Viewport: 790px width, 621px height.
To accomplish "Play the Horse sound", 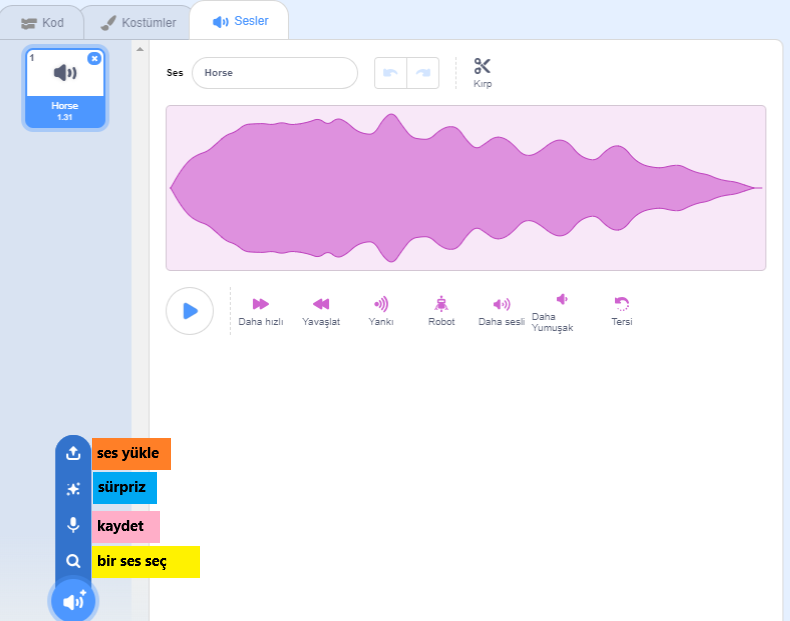I will coord(189,311).
